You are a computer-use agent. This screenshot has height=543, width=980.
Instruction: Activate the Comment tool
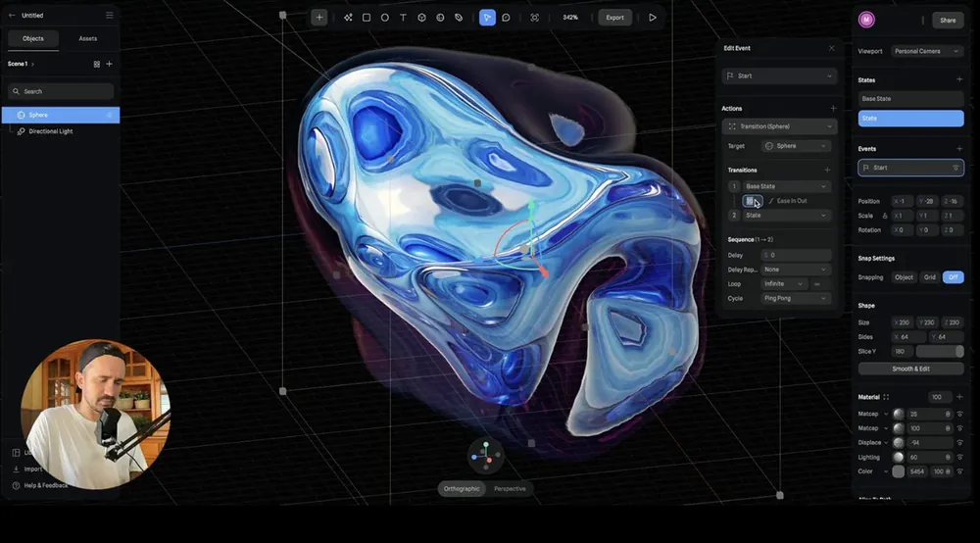[506, 18]
